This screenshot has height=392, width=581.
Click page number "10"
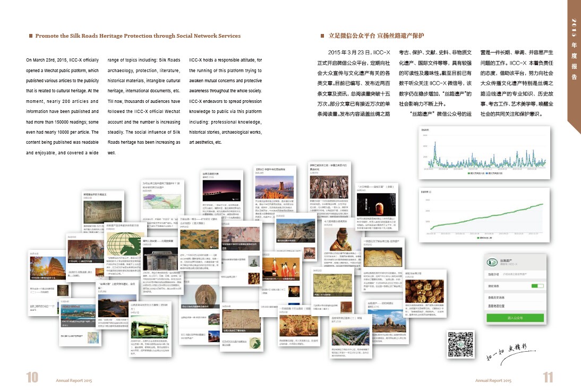32,377
